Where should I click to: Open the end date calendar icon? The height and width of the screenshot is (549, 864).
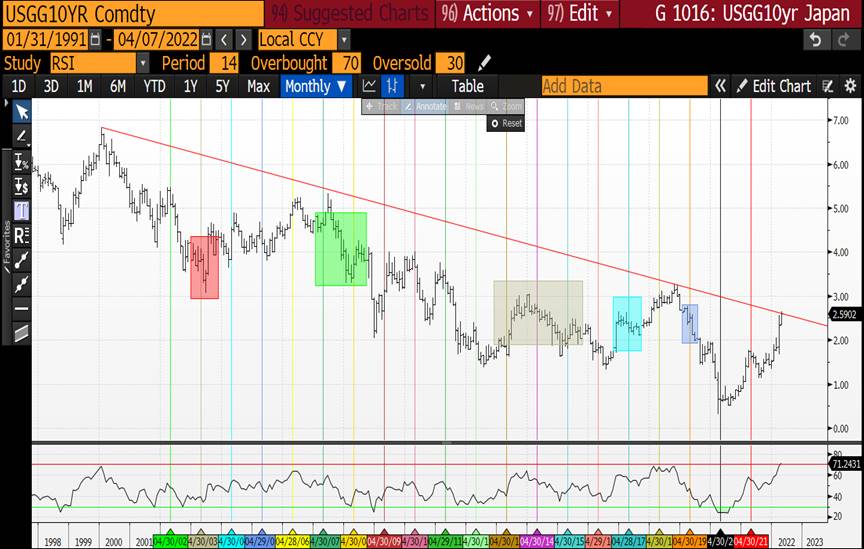pos(206,40)
